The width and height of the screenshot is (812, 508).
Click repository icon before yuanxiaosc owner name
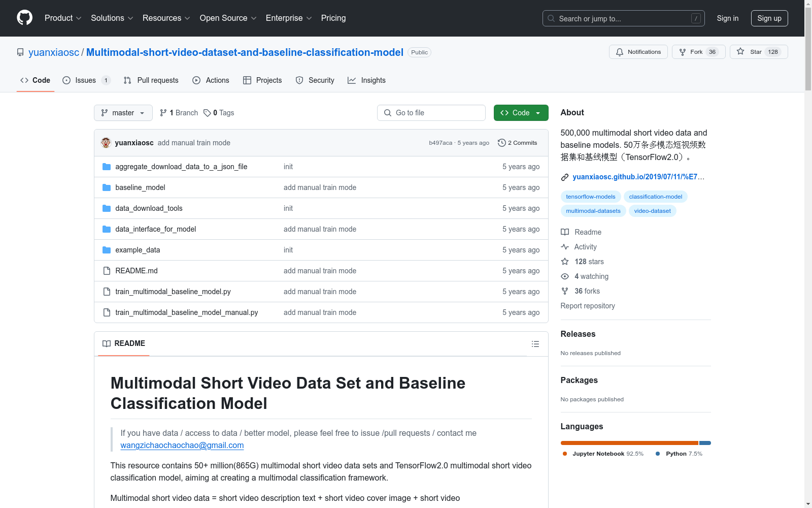pos(20,52)
